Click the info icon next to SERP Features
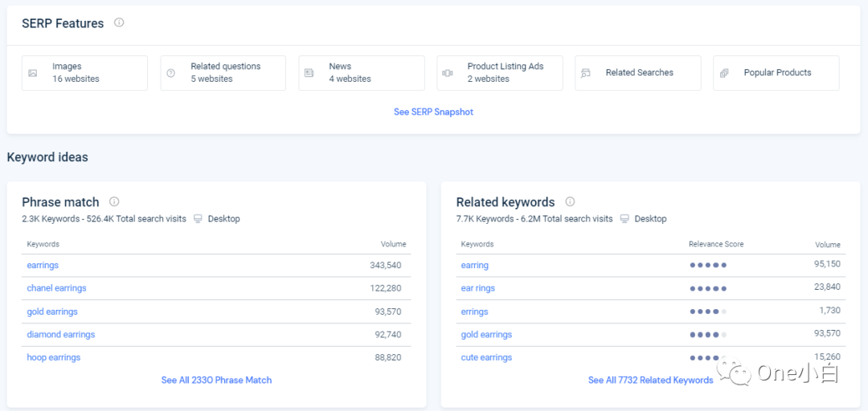This screenshot has width=868, height=411. [x=119, y=22]
